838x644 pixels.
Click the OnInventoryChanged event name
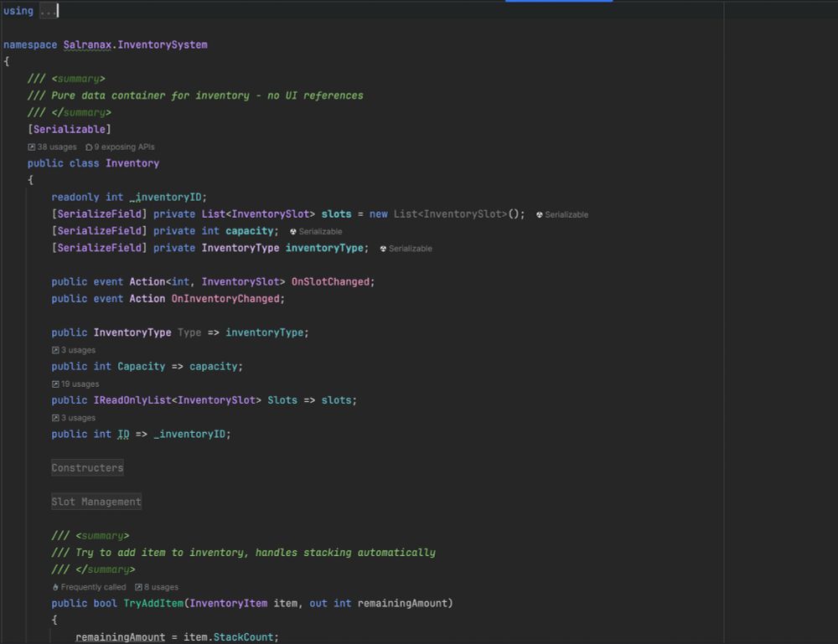tap(225, 298)
